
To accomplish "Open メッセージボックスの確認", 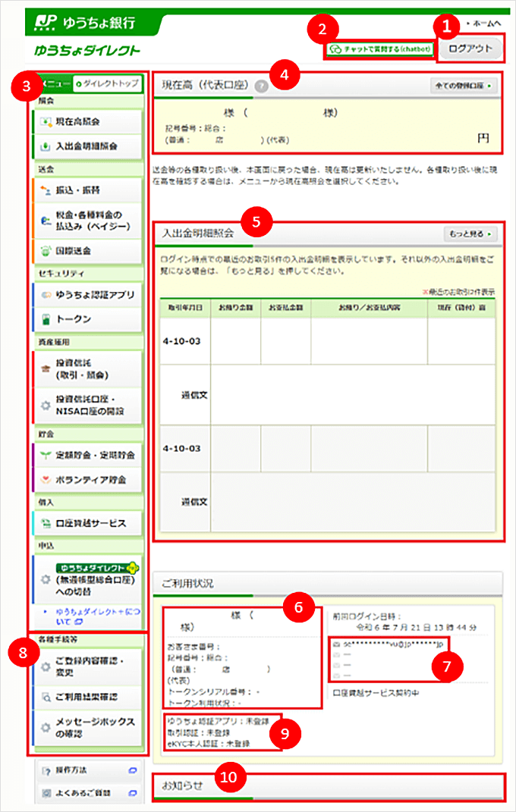I will tap(87, 728).
